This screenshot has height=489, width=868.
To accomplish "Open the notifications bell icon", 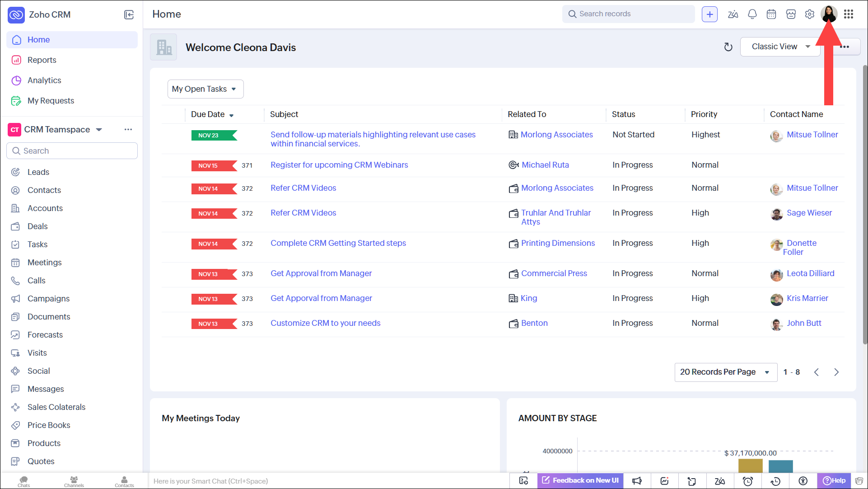I will [752, 14].
